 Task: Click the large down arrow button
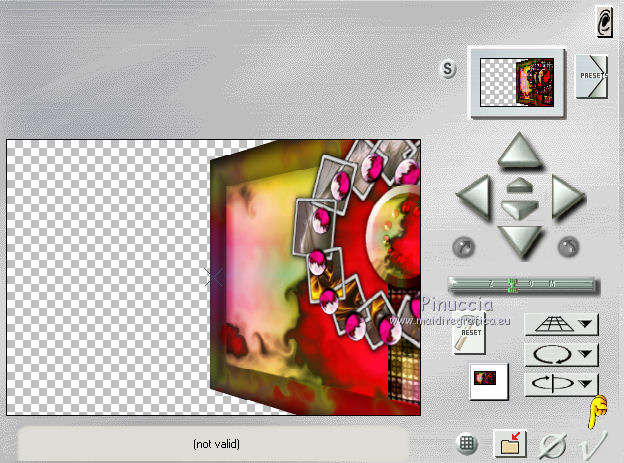[x=520, y=242]
